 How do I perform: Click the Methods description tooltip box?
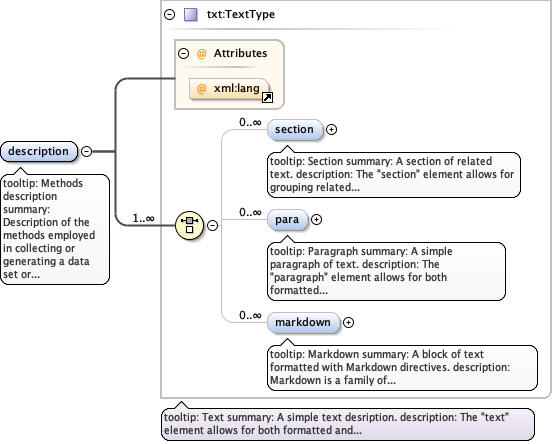pos(55,229)
